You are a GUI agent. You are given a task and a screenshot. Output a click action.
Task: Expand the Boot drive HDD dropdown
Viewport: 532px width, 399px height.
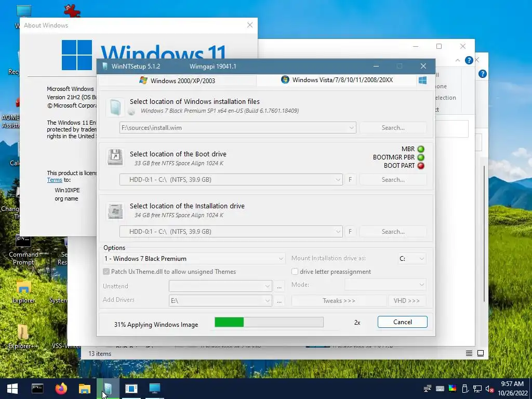[x=338, y=180]
